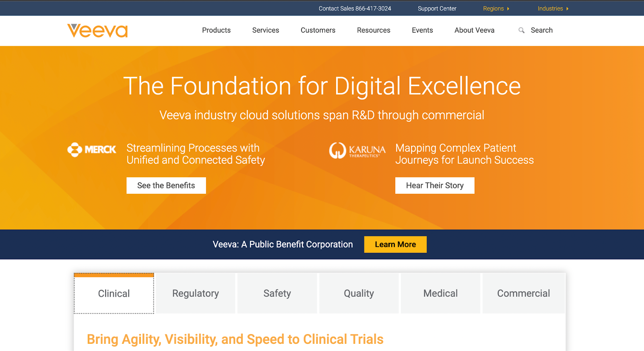Screen dimensions: 644x351
Task: Open the Customers menu
Action: click(318, 30)
